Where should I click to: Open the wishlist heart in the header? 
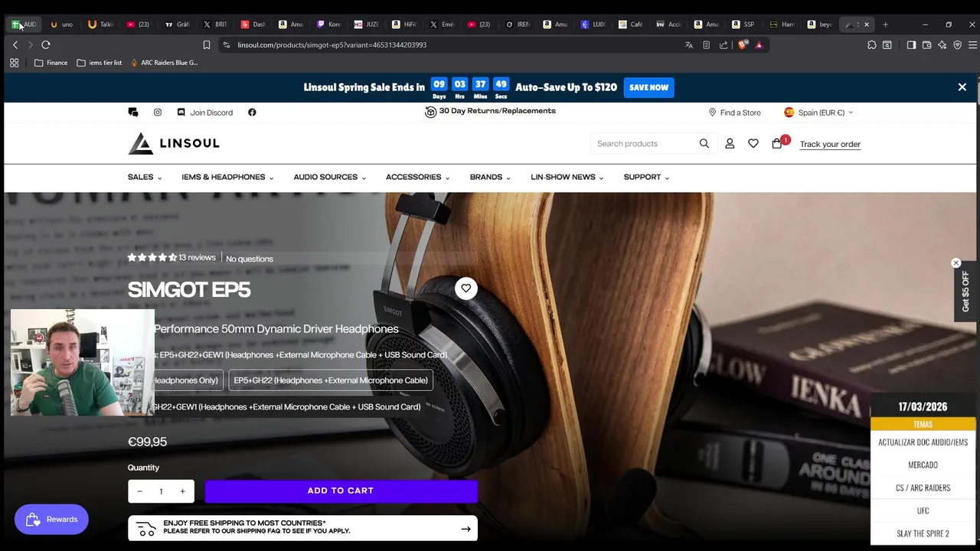[753, 144]
